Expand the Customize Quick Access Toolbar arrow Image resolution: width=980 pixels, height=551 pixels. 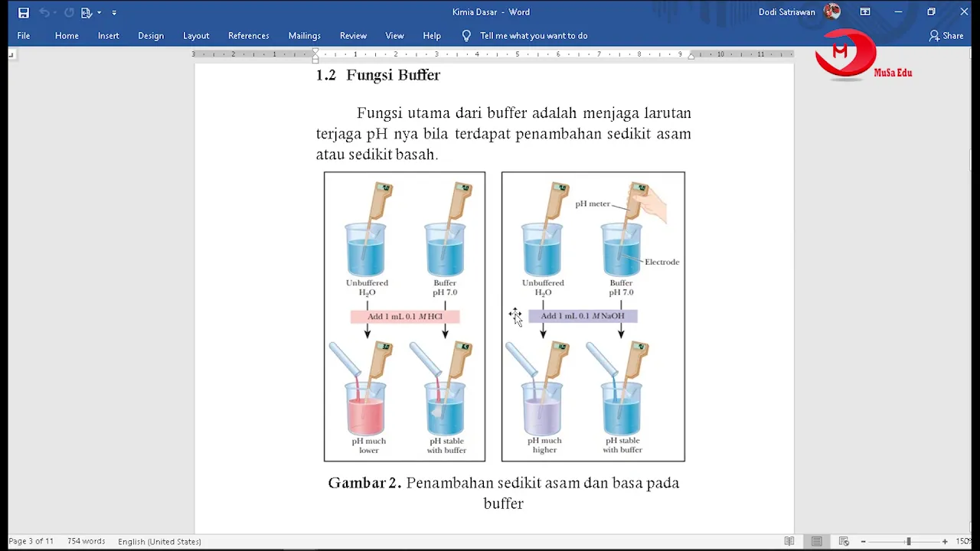pos(114,12)
